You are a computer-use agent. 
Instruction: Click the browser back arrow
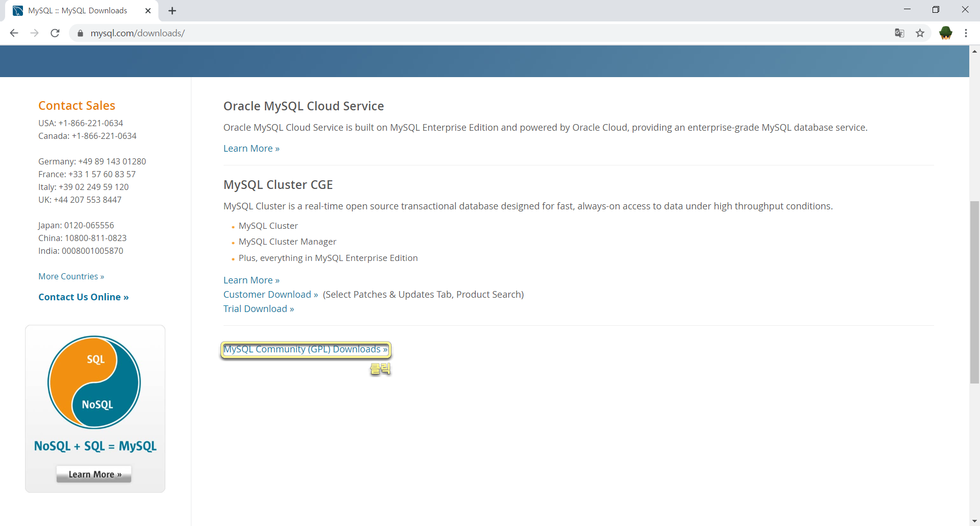(x=14, y=33)
